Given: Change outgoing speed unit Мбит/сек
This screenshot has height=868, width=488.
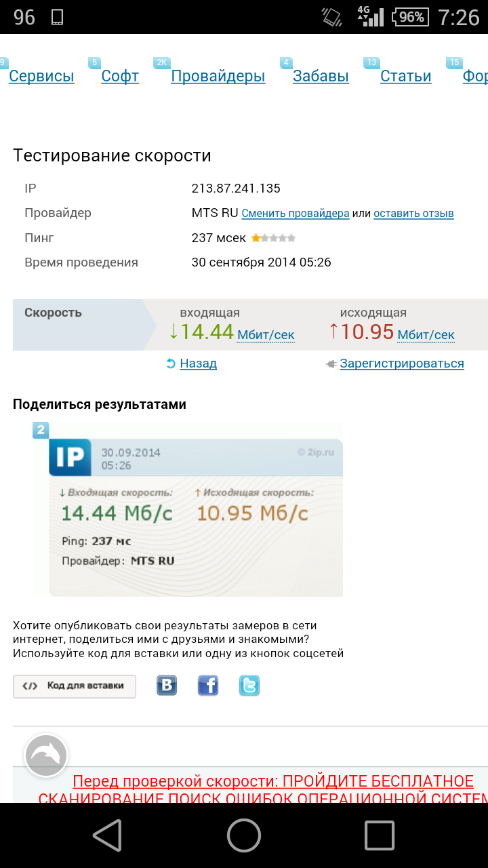Looking at the screenshot, I should (x=426, y=335).
